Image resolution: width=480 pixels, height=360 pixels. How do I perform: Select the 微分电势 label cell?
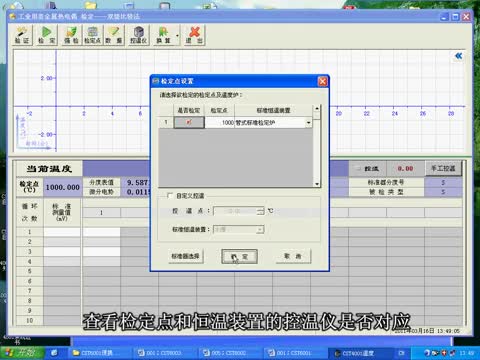click(x=101, y=192)
